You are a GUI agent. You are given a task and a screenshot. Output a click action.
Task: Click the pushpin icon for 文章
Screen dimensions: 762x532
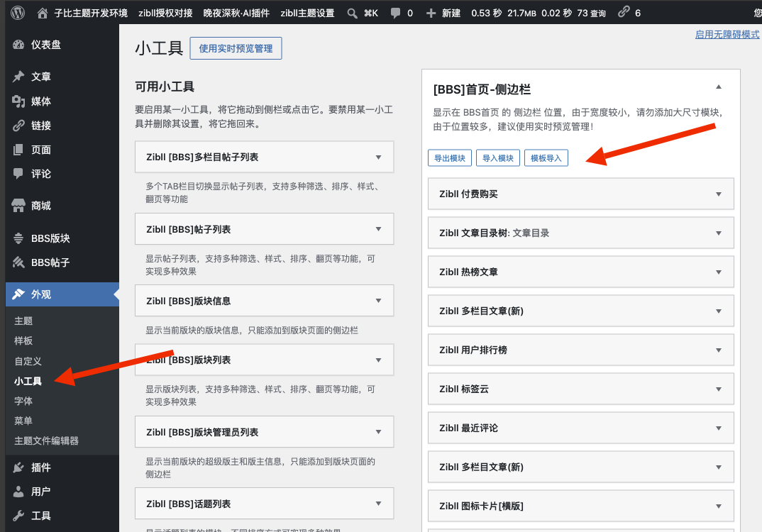(x=18, y=77)
